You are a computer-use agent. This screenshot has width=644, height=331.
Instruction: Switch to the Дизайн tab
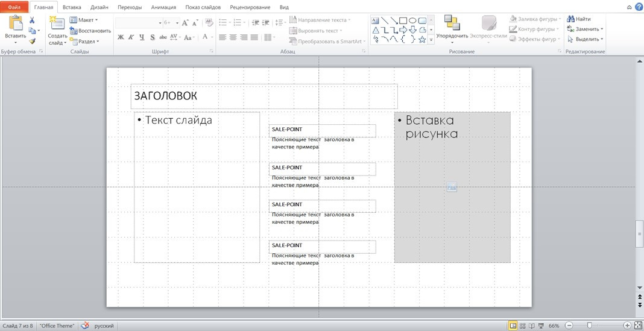99,7
